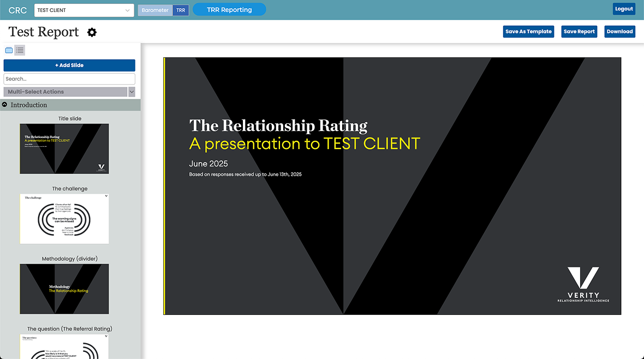Click 'Methodology (divider)' label
The image size is (644, 359).
70,259
